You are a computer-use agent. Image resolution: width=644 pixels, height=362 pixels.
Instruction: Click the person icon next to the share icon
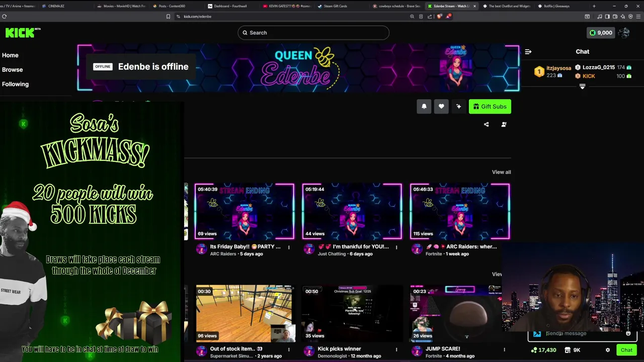click(x=504, y=124)
